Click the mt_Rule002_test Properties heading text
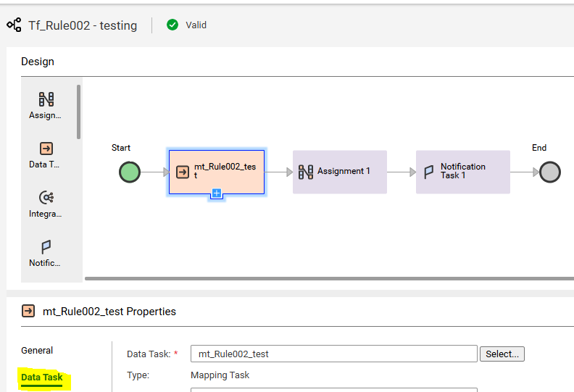The width and height of the screenshot is (574, 392). (109, 312)
